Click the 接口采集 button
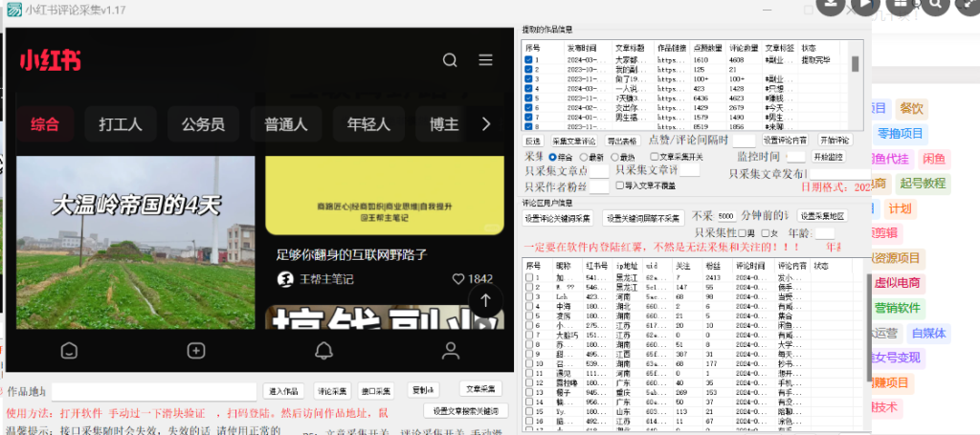Image resolution: width=980 pixels, height=435 pixels. click(x=376, y=391)
